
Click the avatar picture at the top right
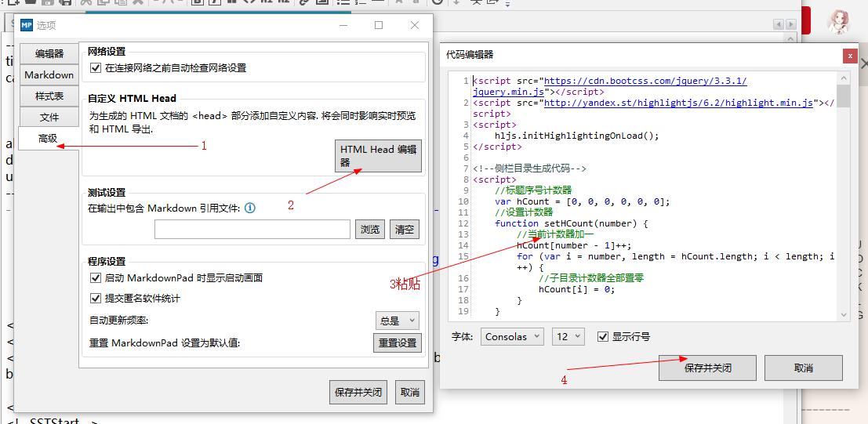838,22
